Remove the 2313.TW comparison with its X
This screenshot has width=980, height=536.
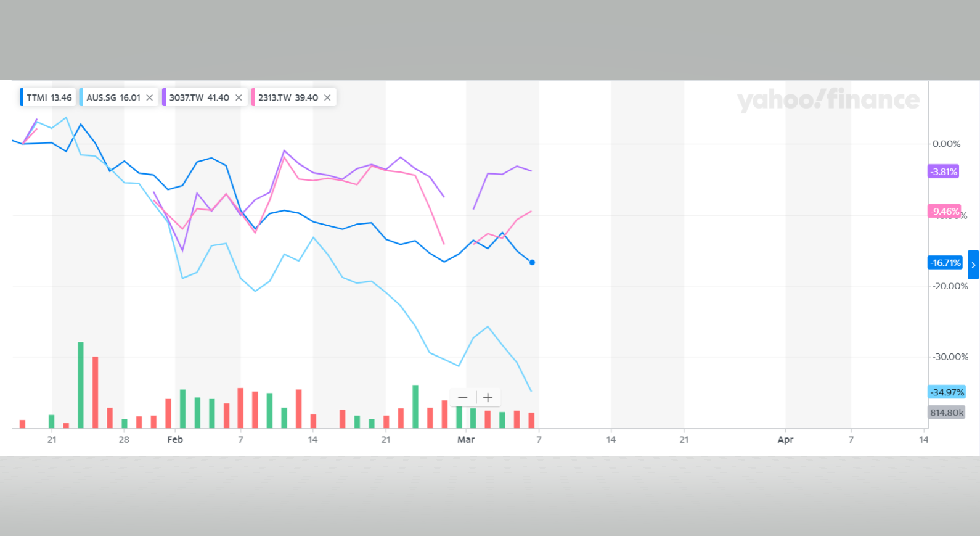(327, 97)
